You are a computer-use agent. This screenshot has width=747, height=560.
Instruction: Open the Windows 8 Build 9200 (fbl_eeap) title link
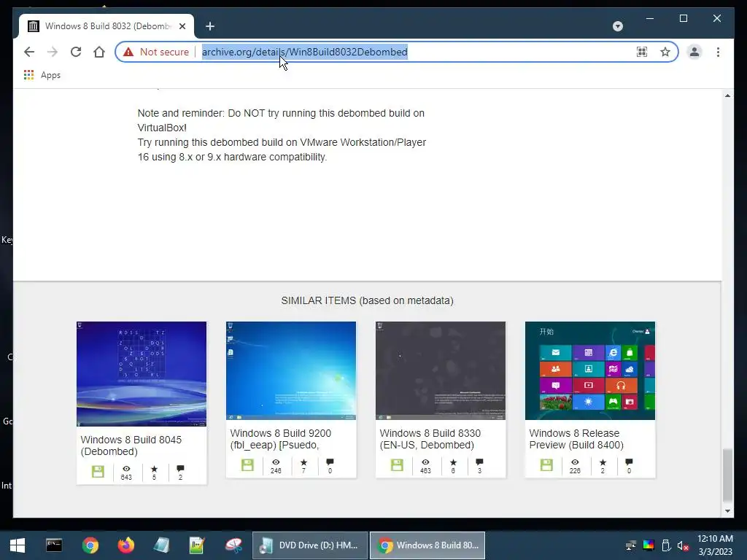click(281, 438)
